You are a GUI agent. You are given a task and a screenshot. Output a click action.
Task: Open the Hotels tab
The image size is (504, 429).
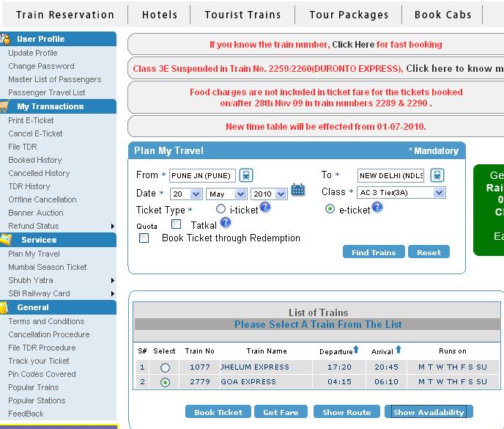tap(160, 15)
